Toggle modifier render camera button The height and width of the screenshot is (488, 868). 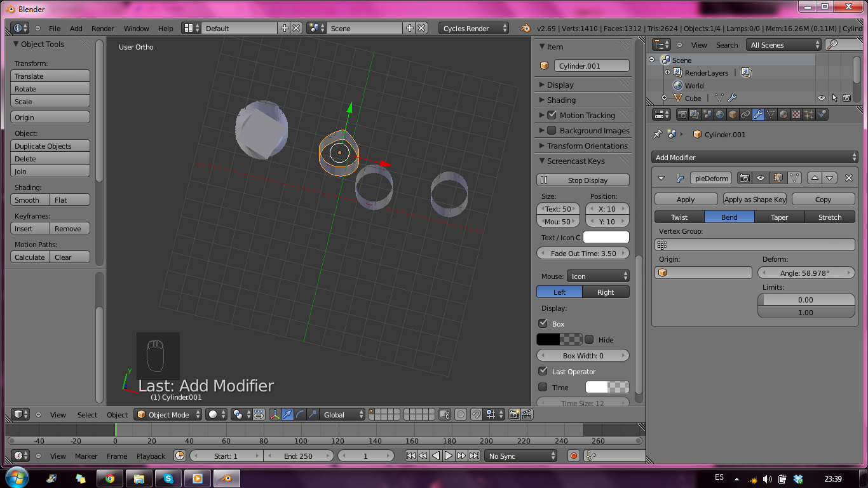pyautogui.click(x=744, y=179)
